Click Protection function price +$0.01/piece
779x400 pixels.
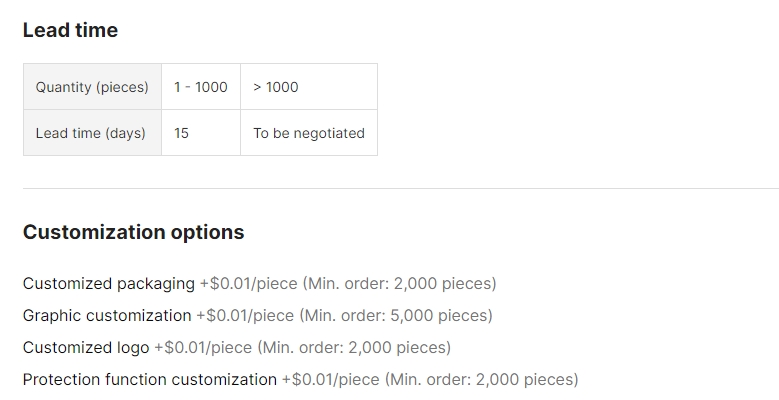331,380
